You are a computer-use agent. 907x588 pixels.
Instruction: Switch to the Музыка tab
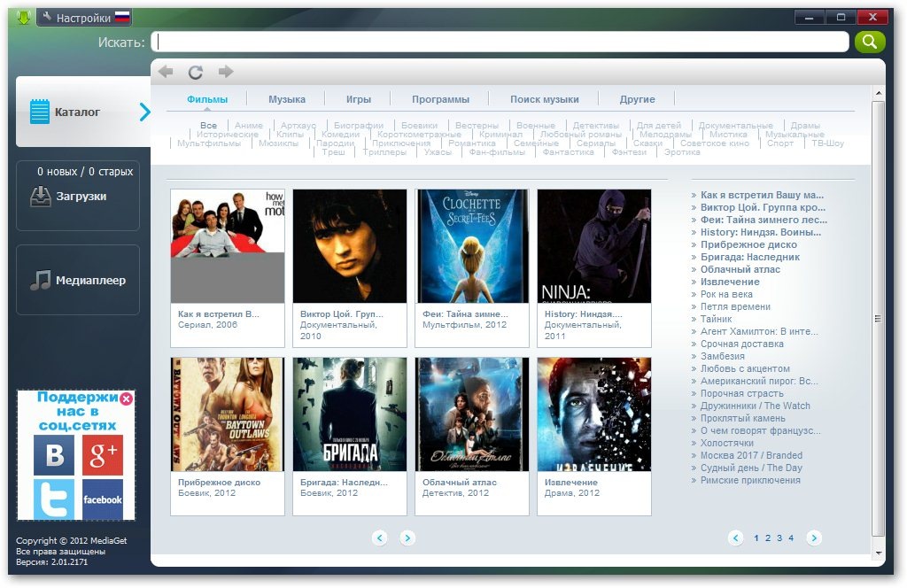pos(287,99)
